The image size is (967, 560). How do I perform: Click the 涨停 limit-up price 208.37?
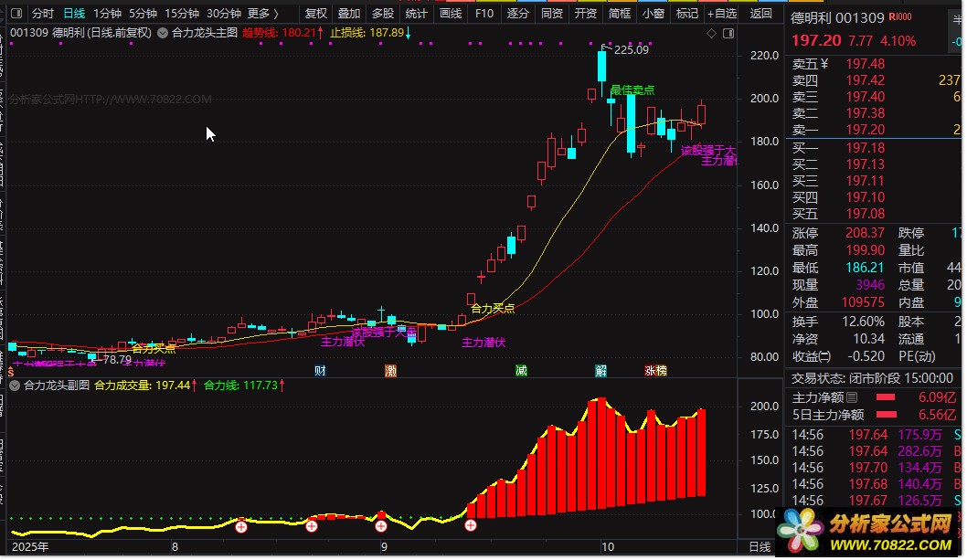pyautogui.click(x=866, y=233)
